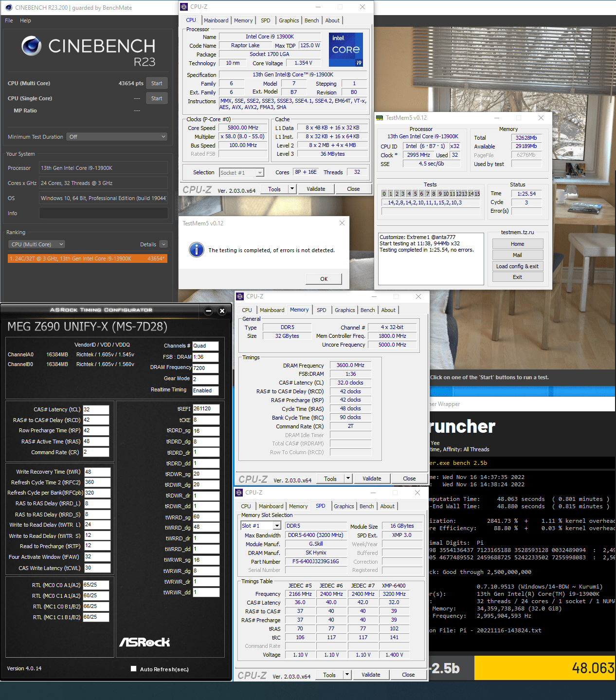Click the DRAM Frequency 7200 field

point(205,368)
